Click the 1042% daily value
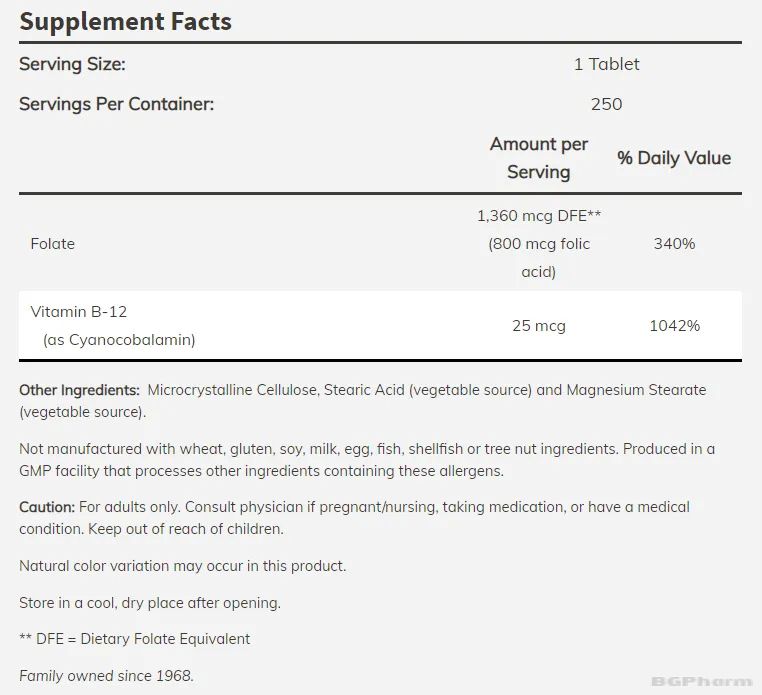762x695 pixels. (675, 326)
